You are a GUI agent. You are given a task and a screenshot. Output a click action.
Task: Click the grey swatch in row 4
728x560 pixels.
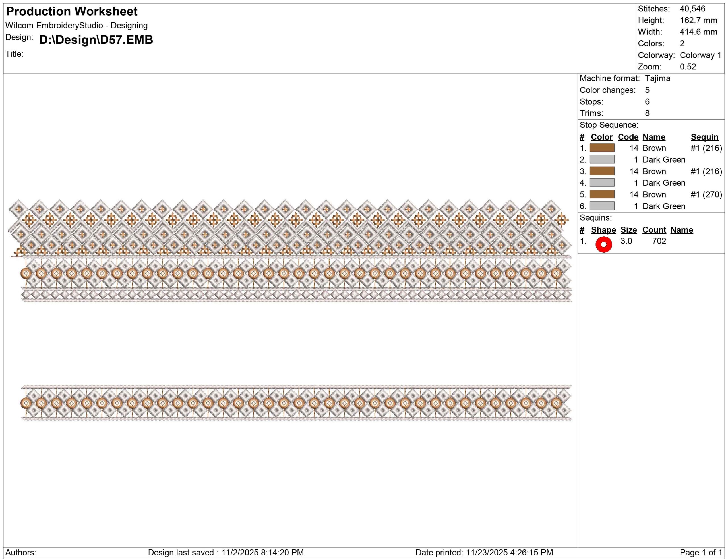coord(602,182)
